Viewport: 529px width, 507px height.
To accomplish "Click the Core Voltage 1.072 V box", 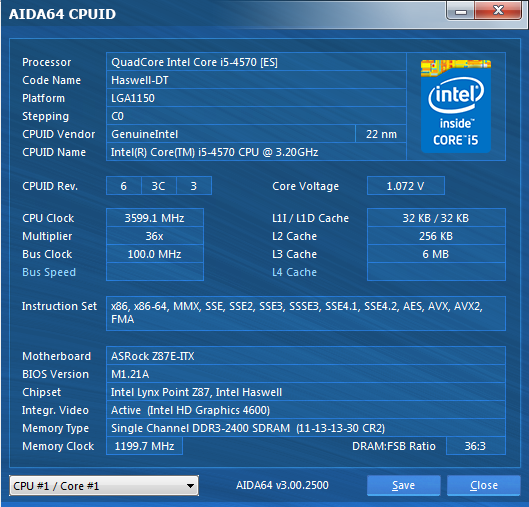I will tap(406, 186).
